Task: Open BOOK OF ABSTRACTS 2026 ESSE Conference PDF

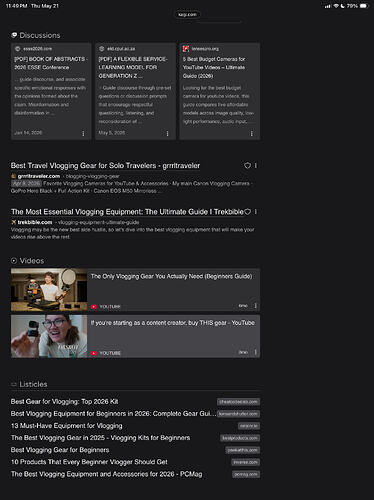Action: (51, 63)
